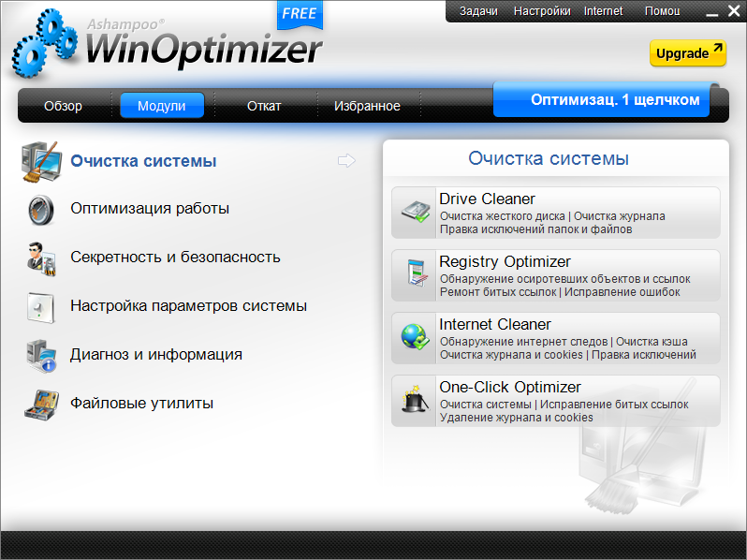The width and height of the screenshot is (747, 560).
Task: Select the Оптимизация работы category
Action: tap(150, 208)
